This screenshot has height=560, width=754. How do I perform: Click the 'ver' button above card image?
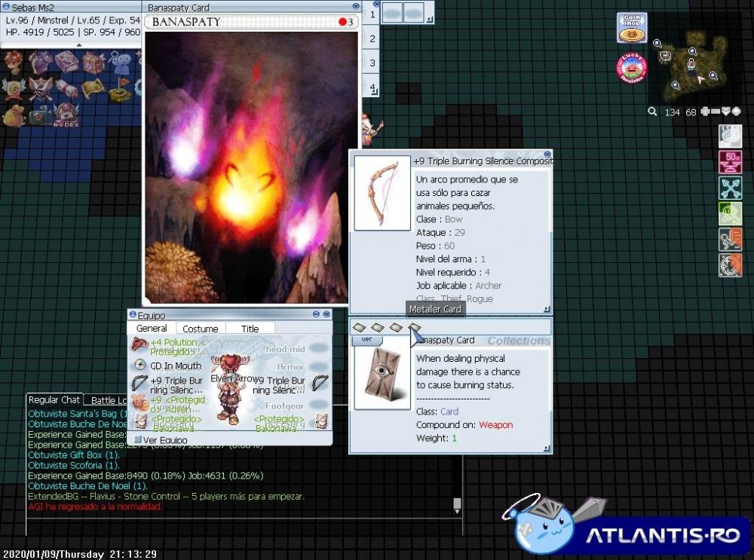[x=367, y=339]
